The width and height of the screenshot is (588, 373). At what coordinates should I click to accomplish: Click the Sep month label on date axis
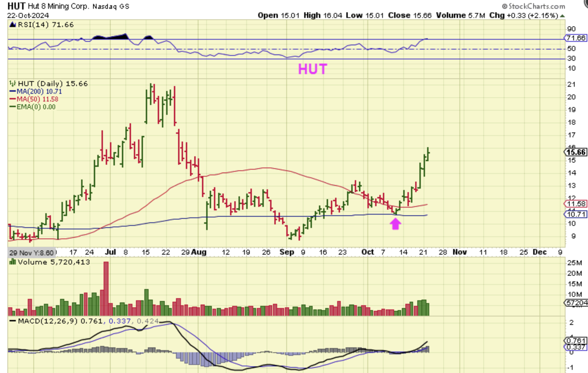[287, 252]
